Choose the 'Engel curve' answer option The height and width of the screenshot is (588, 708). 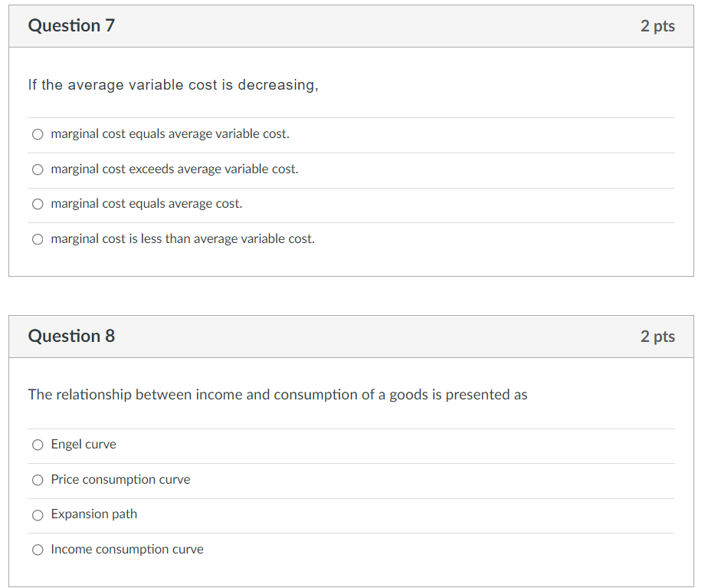[38, 445]
